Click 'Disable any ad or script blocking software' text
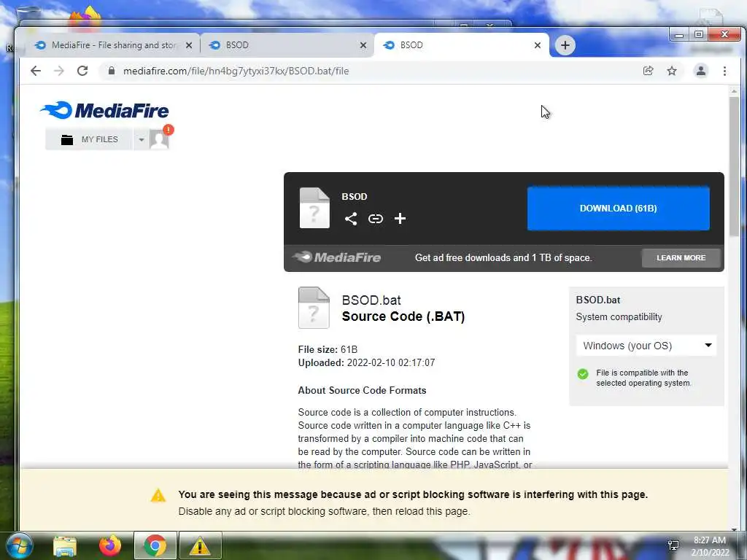 [x=324, y=511]
